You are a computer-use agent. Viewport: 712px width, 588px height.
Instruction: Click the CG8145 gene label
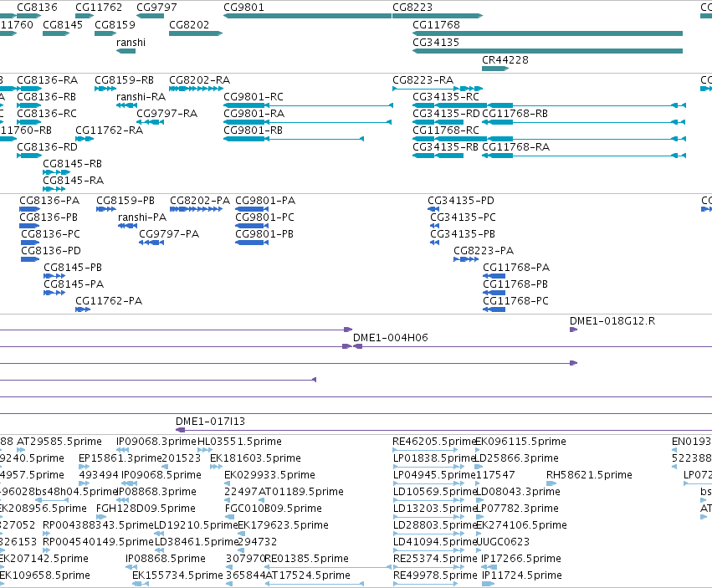(63, 24)
